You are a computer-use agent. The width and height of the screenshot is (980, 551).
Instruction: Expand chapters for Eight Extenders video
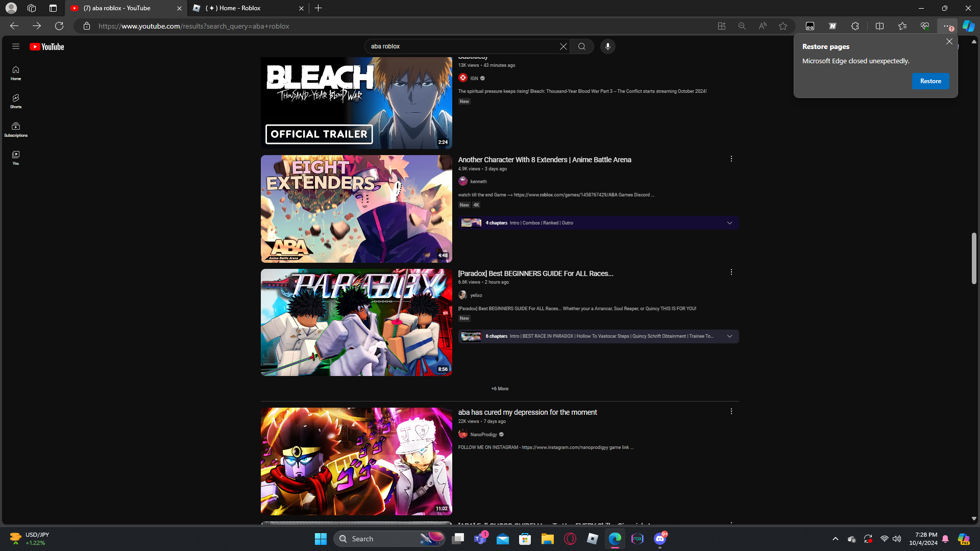tap(729, 223)
